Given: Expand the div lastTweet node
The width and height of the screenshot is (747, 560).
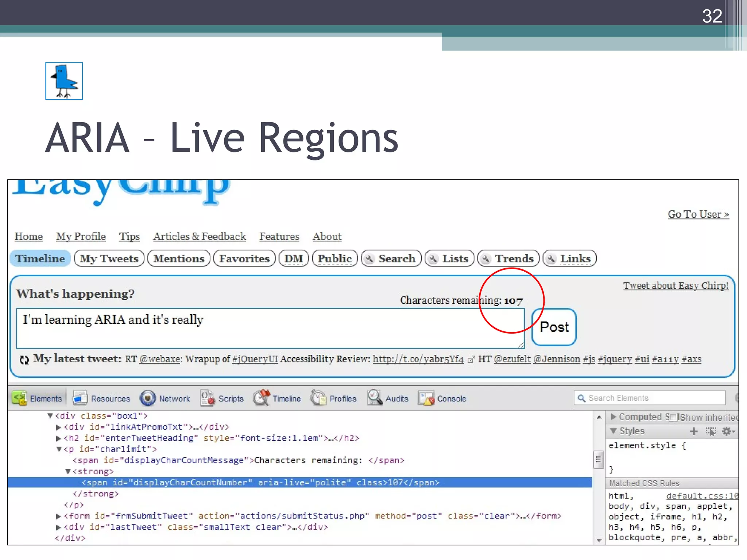Looking at the screenshot, I should (58, 527).
